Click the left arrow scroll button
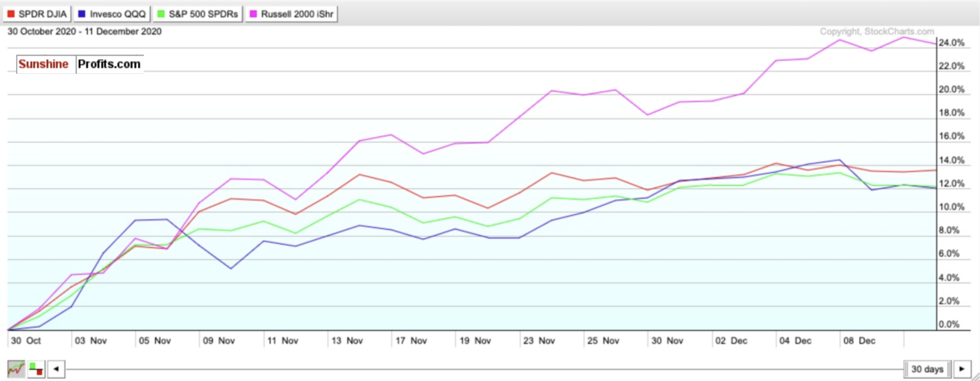The height and width of the screenshot is (381, 980). coord(56,369)
